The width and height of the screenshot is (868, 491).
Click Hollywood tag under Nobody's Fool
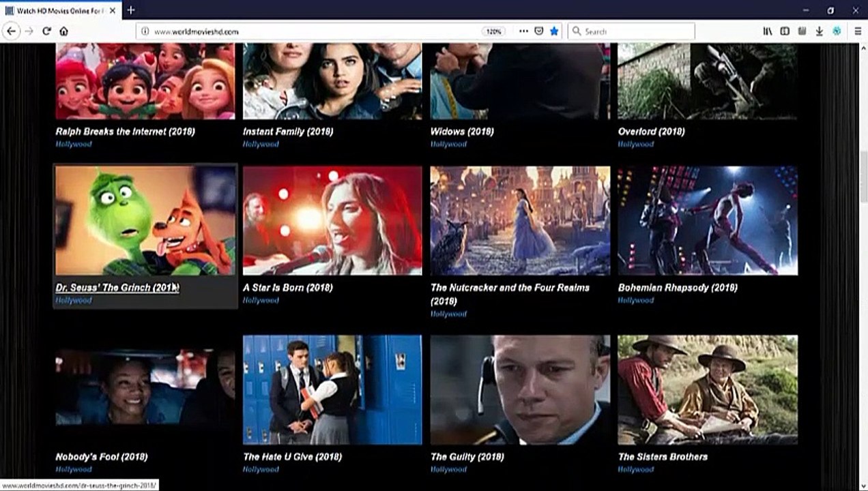(x=74, y=469)
